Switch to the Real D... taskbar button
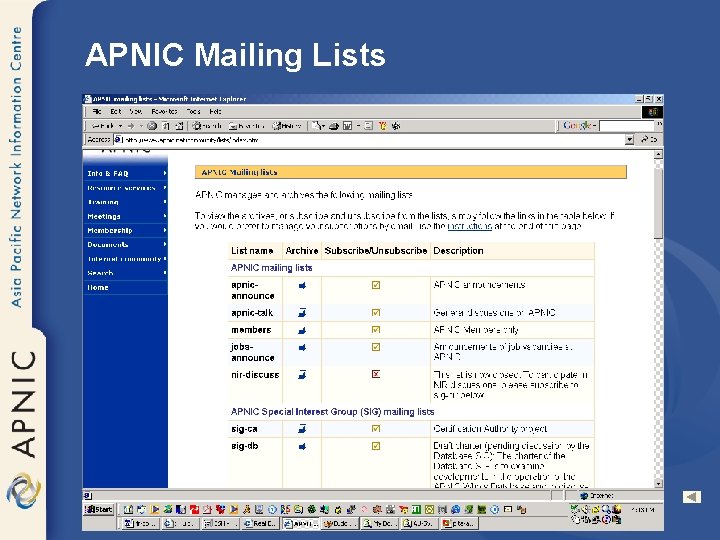 point(260,523)
